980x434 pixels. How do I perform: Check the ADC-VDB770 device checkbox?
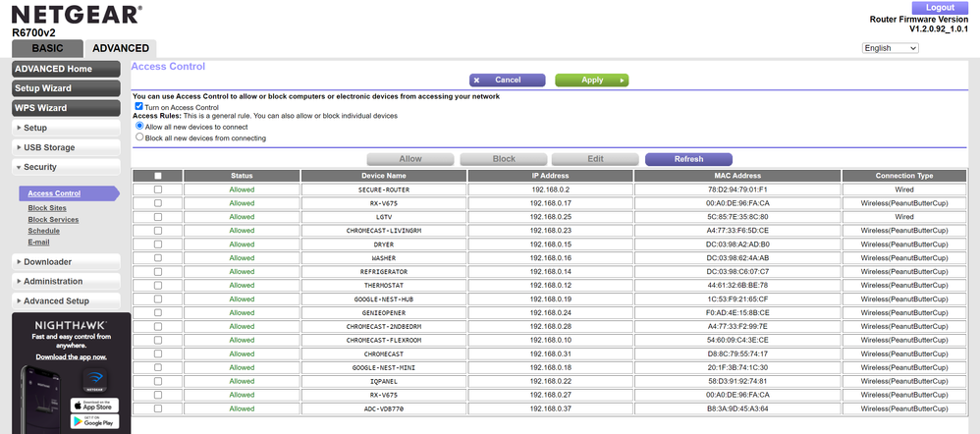pyautogui.click(x=157, y=408)
